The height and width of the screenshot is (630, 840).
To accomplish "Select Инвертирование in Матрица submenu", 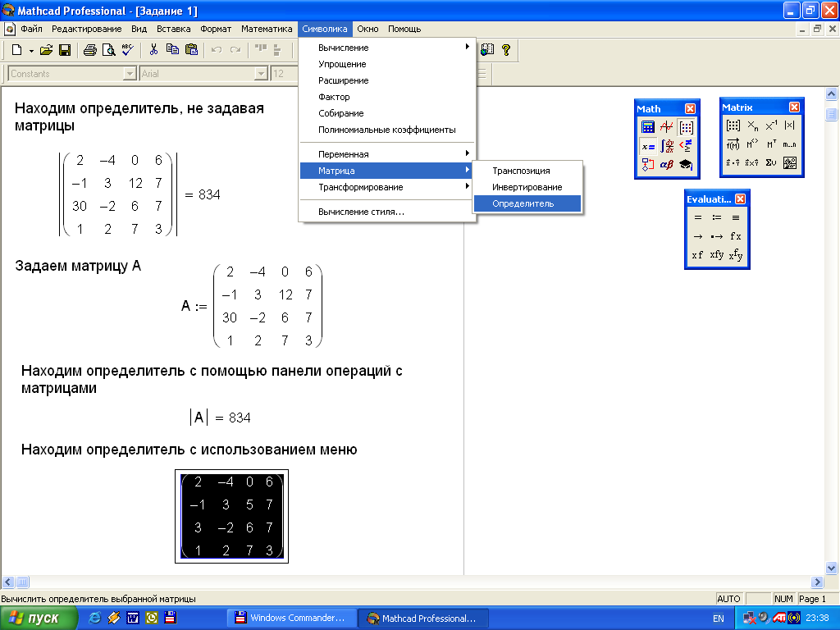I will 527,188.
